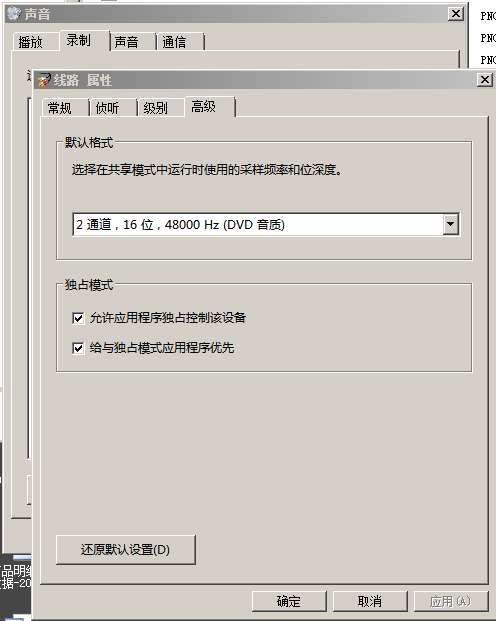Select the 高级 tab
This screenshot has width=496, height=621.
point(210,107)
